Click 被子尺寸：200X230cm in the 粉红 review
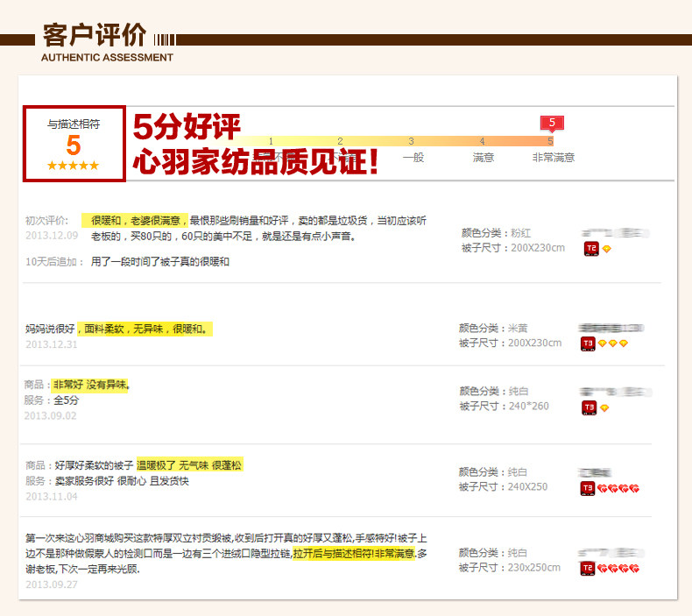This screenshot has height=616, width=692. [513, 248]
